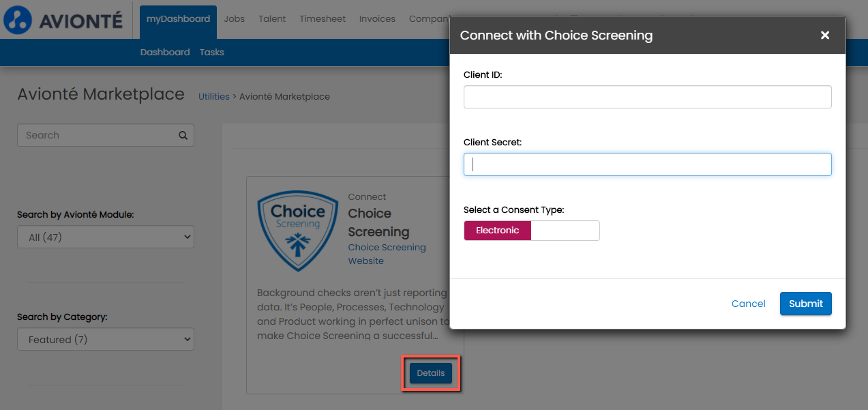The width and height of the screenshot is (868, 410).
Task: Select the blank consent type option
Action: pos(565,231)
